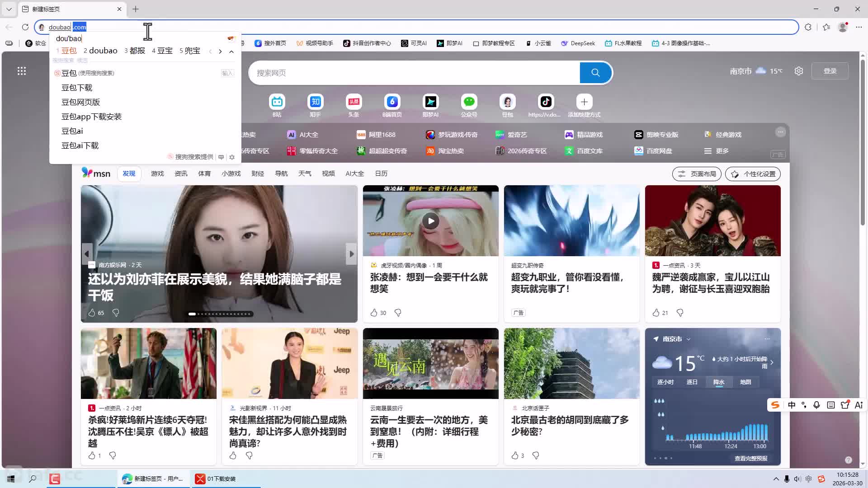
Task: Choose the 豆包网页版 search suggestion
Action: 80,102
